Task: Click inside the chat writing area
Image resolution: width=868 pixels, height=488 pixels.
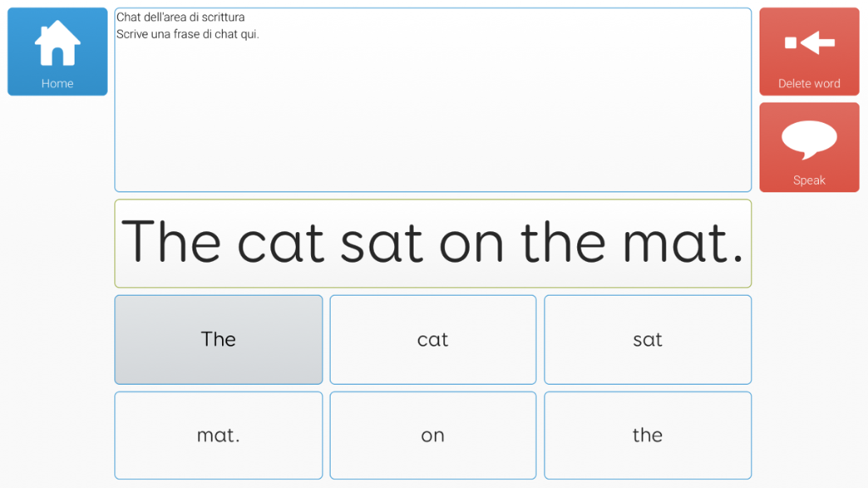Action: pos(433,100)
